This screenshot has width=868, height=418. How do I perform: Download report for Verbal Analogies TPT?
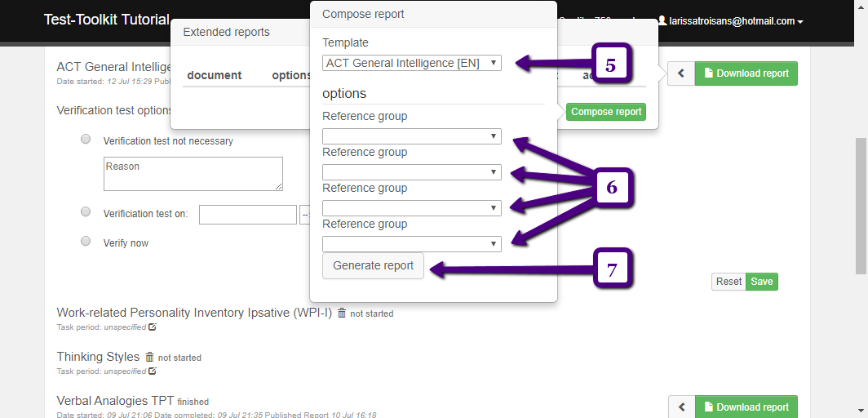pos(746,407)
